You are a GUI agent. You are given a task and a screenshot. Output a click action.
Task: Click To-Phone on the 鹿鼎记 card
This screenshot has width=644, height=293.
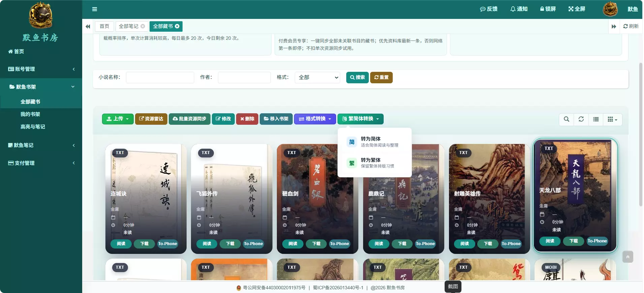point(425,244)
